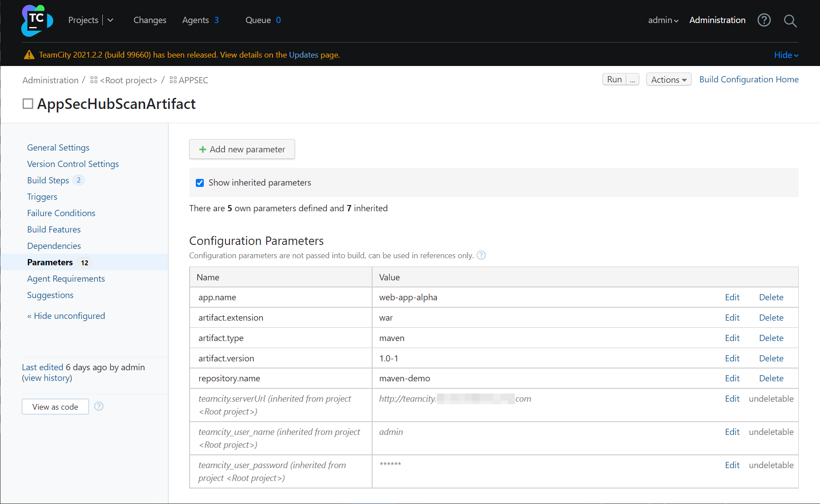Click the help icon beside View as code

click(99, 406)
